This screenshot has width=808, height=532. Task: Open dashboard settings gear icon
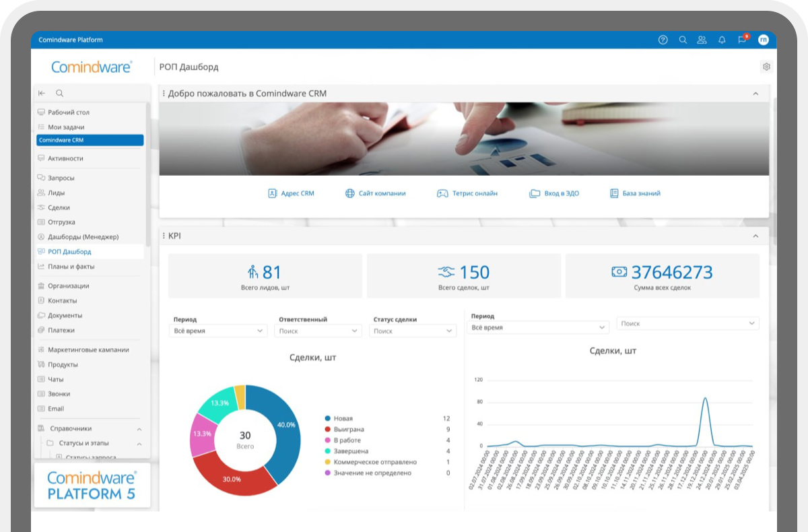(x=766, y=67)
